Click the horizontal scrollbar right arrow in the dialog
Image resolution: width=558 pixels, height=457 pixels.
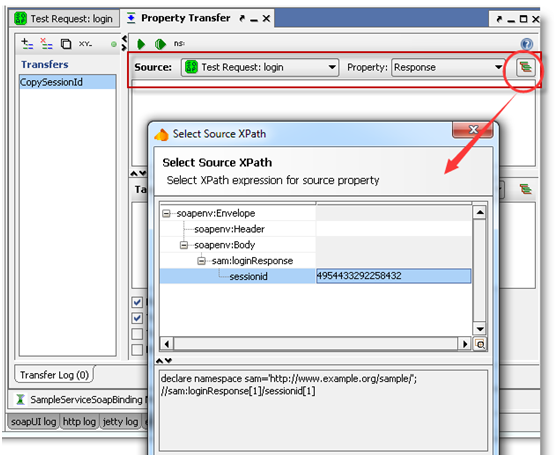click(x=465, y=344)
